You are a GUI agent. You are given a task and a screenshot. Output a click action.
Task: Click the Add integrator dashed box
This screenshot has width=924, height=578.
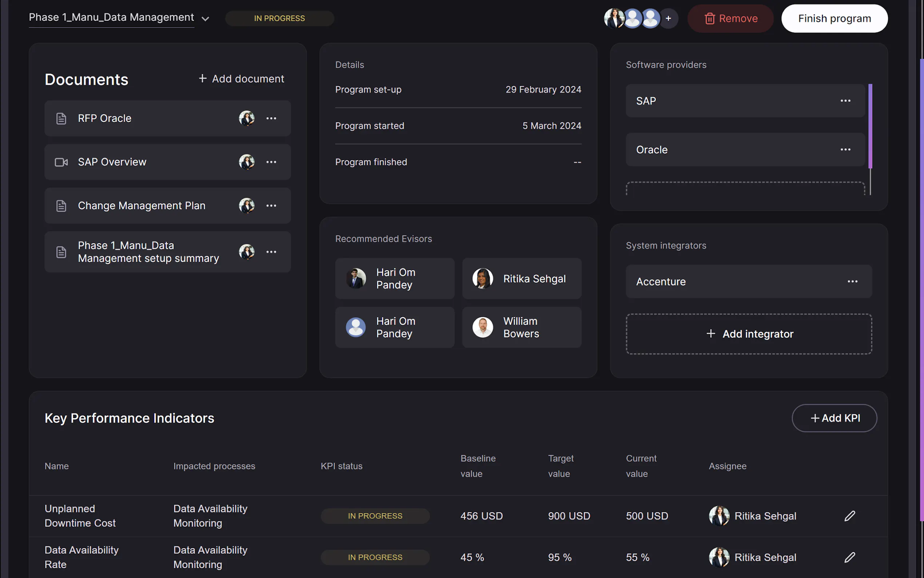click(x=748, y=334)
